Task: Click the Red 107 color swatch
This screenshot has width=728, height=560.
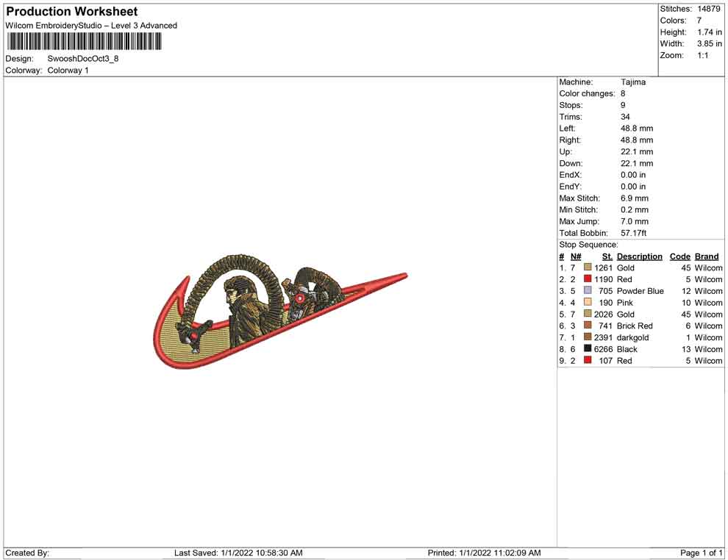Action: point(588,360)
